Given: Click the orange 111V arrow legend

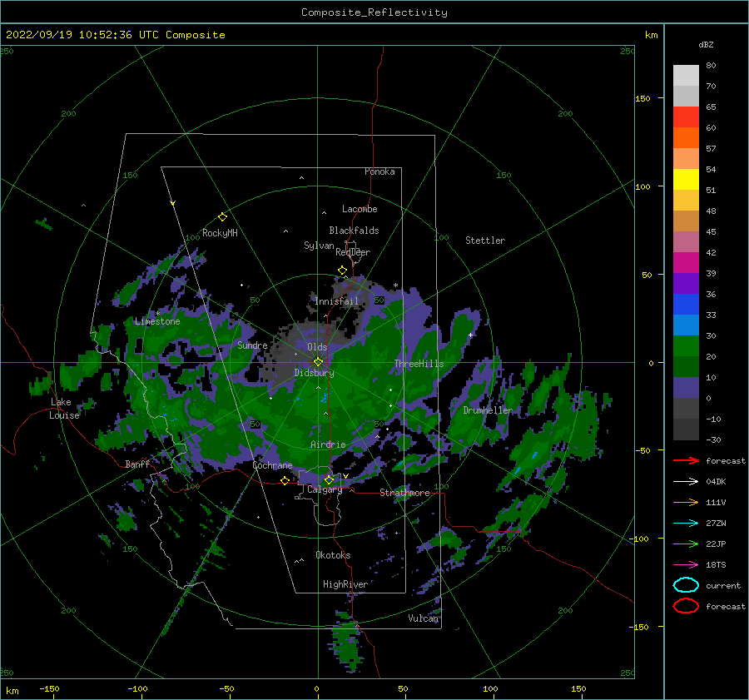Looking at the screenshot, I should [686, 502].
